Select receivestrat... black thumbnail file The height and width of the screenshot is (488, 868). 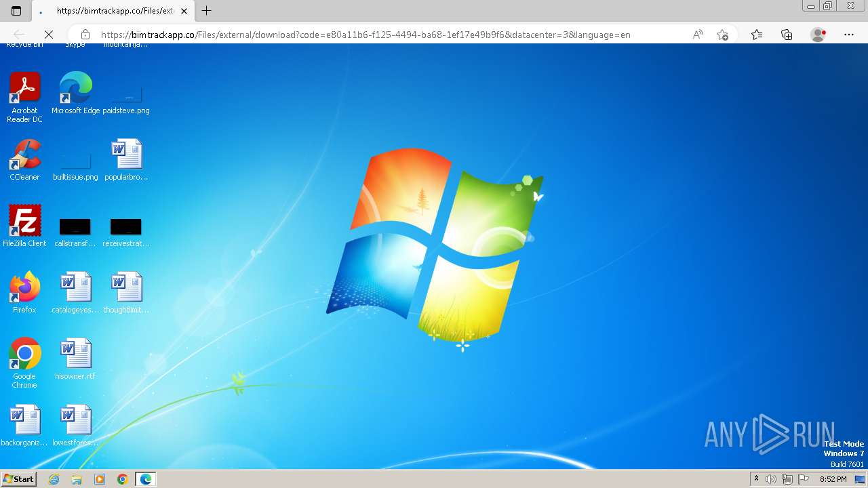(126, 232)
